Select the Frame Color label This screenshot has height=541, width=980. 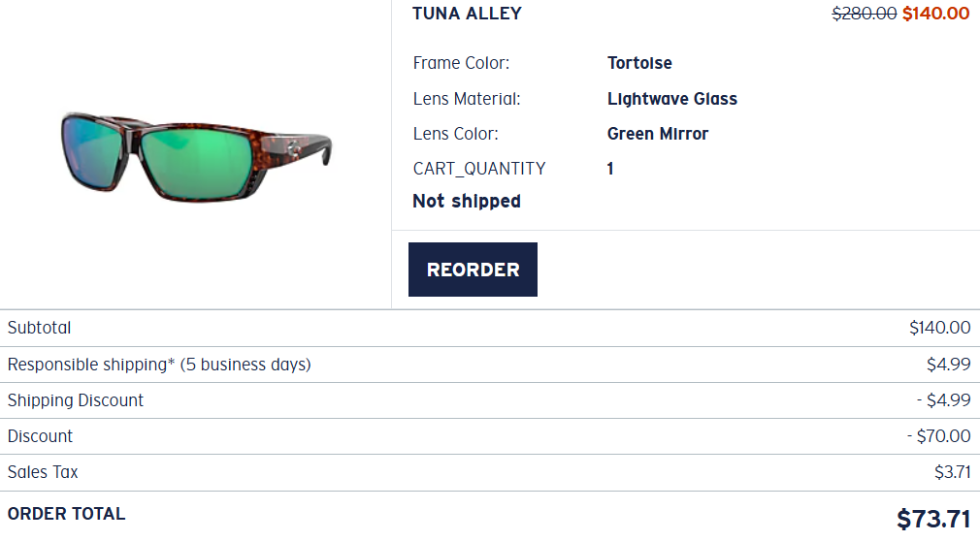(461, 63)
